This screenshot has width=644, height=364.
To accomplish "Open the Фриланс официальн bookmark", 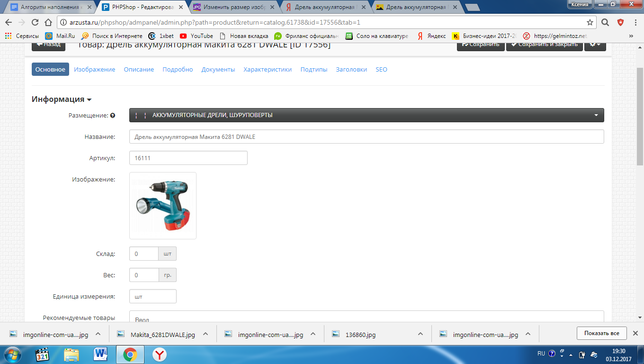I will (x=307, y=36).
